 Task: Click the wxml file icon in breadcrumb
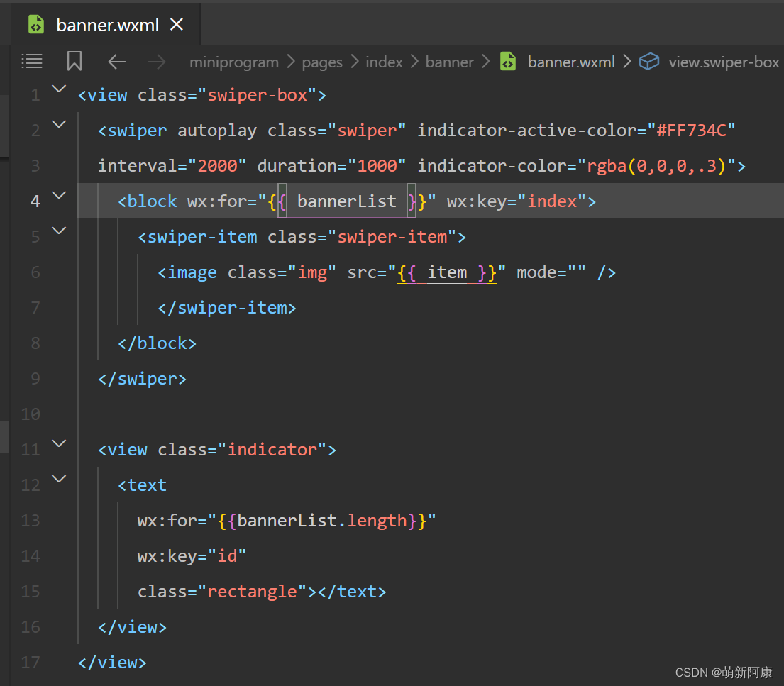(x=508, y=62)
